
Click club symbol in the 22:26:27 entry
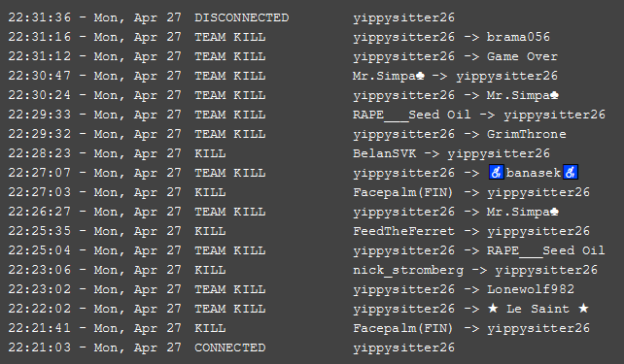tap(554, 212)
